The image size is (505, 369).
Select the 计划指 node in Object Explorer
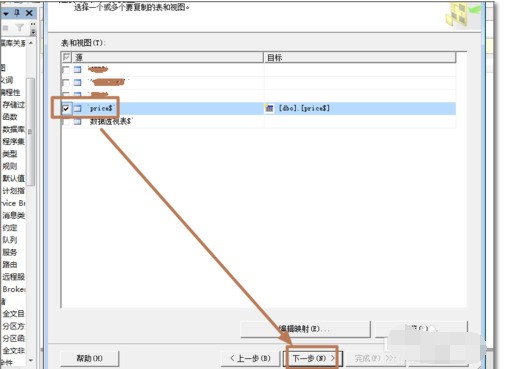coord(13,191)
